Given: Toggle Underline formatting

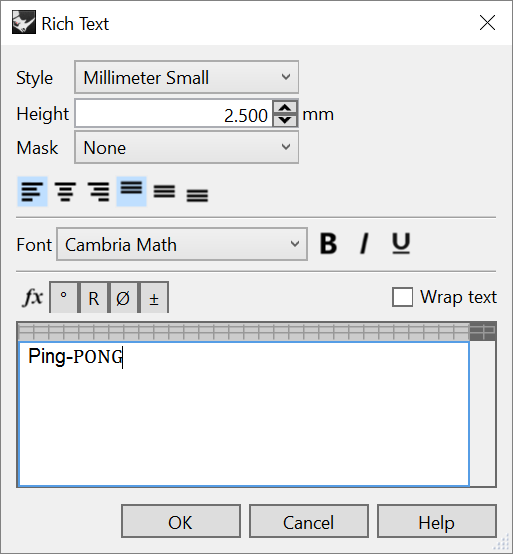Looking at the screenshot, I should (x=401, y=243).
